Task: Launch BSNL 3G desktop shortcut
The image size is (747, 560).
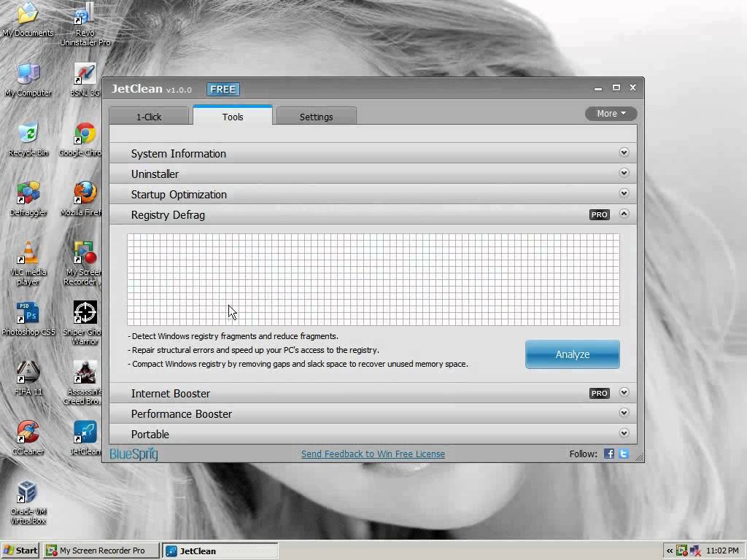Action: 85,79
